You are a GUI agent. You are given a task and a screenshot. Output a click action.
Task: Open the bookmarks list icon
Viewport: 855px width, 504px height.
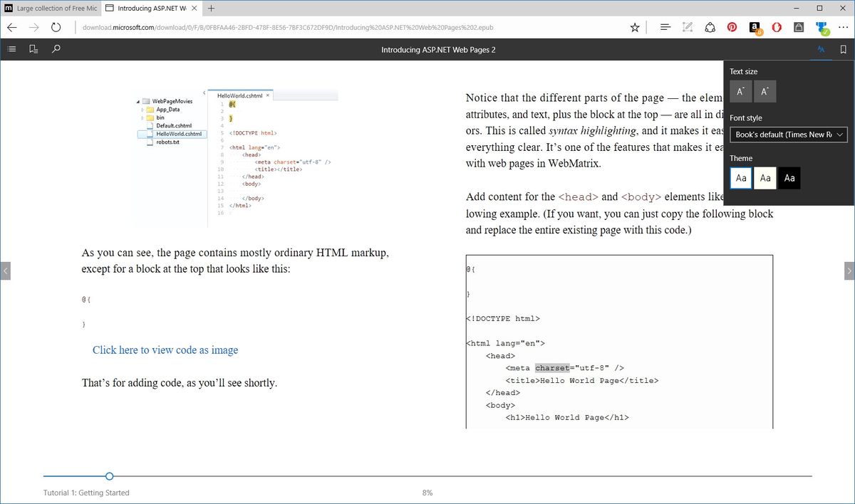click(x=33, y=49)
